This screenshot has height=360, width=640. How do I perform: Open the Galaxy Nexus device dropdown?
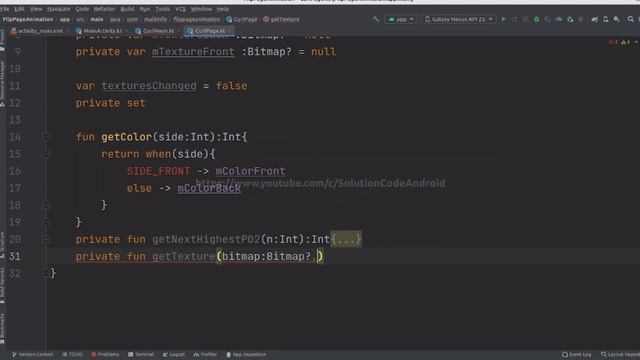coord(458,19)
